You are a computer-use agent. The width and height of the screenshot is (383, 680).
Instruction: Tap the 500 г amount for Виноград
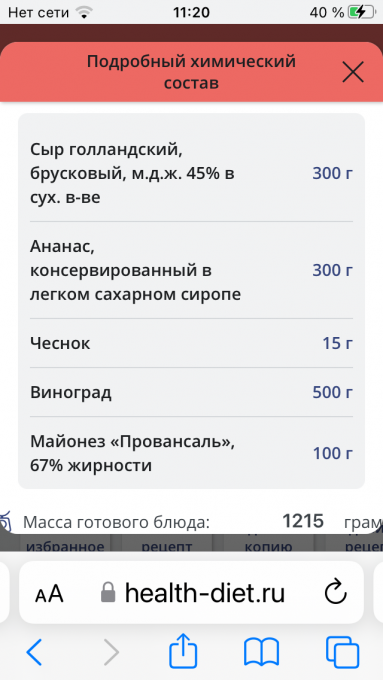tap(333, 392)
